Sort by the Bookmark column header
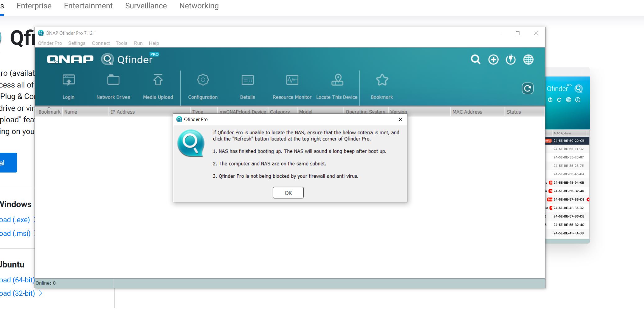Viewport: 644px width, 323px height. (x=49, y=112)
